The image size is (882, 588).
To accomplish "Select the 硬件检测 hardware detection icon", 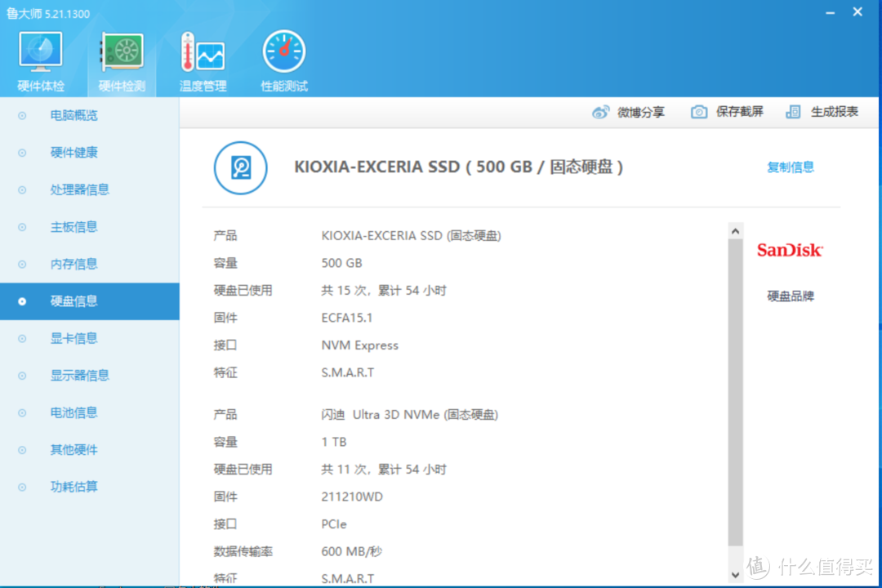I will [121, 57].
